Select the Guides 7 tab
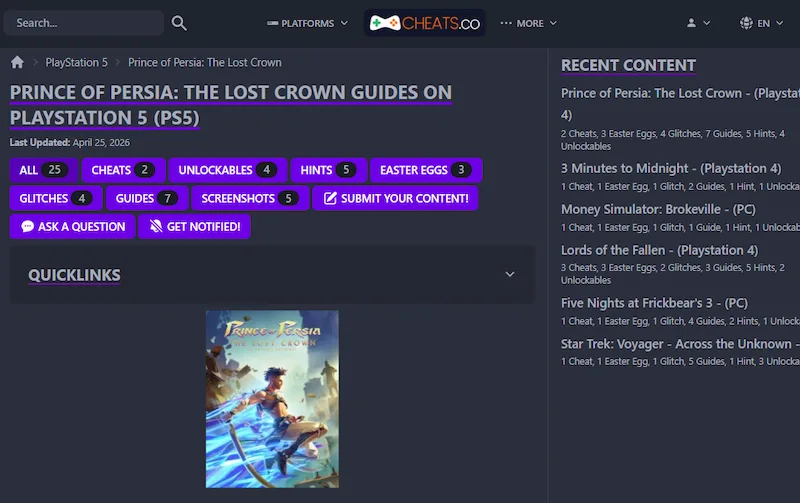 pos(147,198)
